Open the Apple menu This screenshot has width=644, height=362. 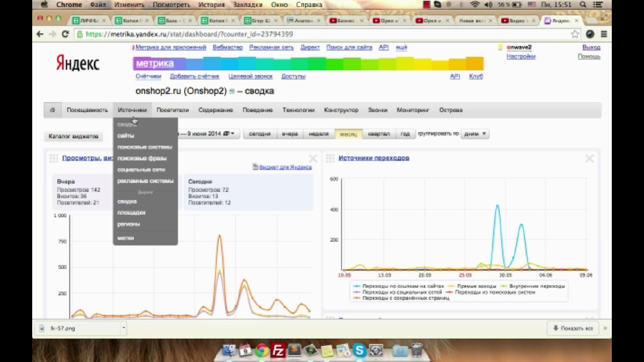44,5
